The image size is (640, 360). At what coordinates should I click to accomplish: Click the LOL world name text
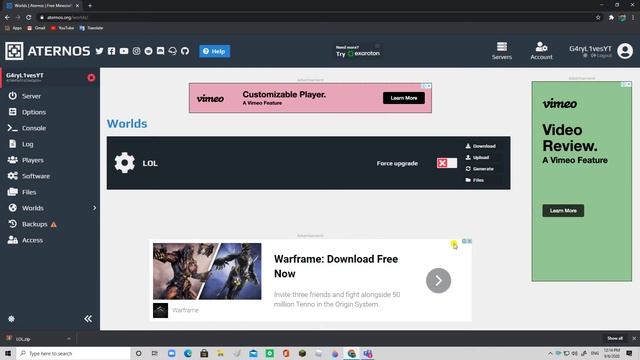click(150, 163)
